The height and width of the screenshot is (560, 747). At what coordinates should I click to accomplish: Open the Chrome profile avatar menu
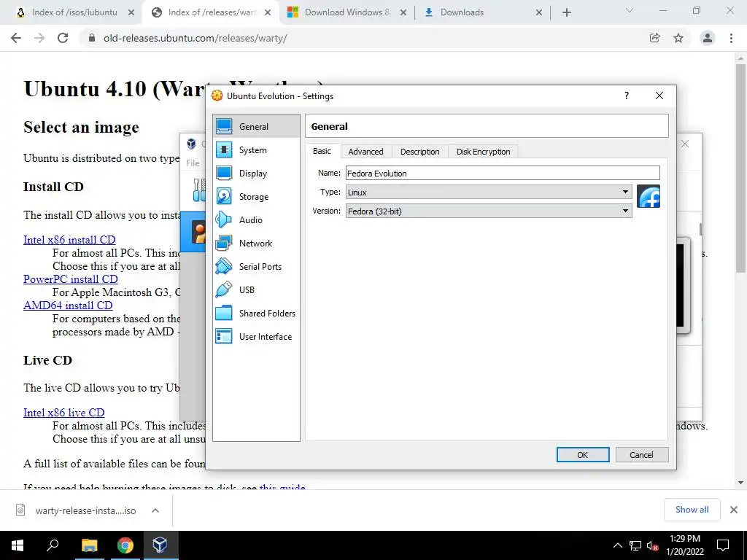tap(708, 38)
